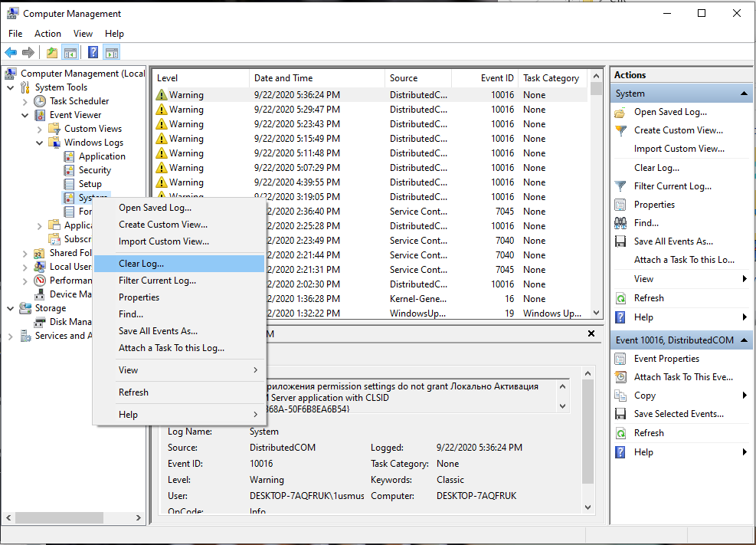
Task: Click the Back arrow toolbar icon
Action: click(11, 52)
